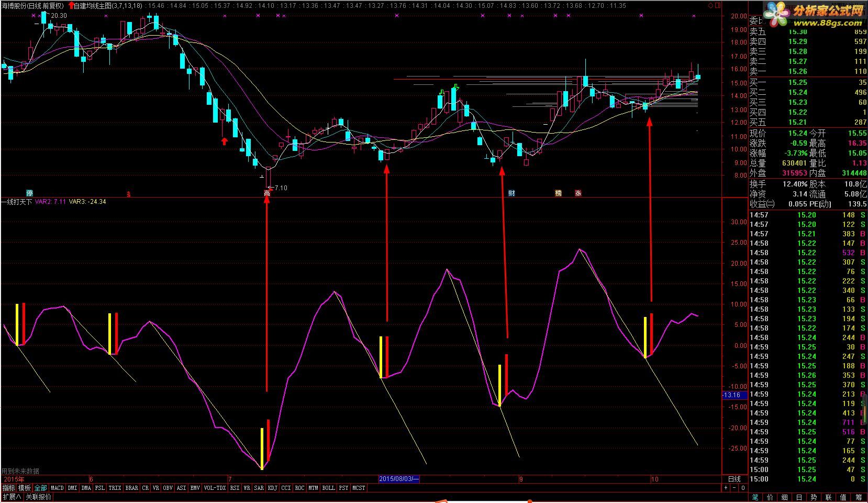
Task: Select the VR indicator
Action: (156, 488)
